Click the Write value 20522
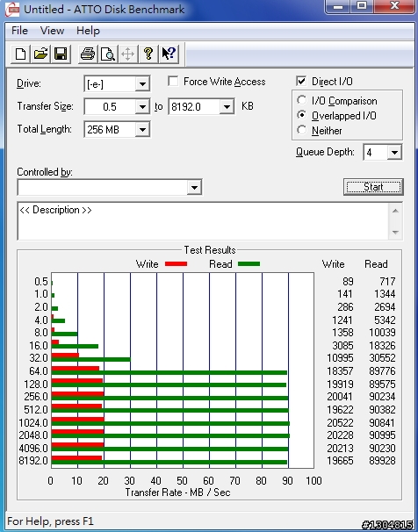Viewport: 418px width, 532px height. click(340, 423)
